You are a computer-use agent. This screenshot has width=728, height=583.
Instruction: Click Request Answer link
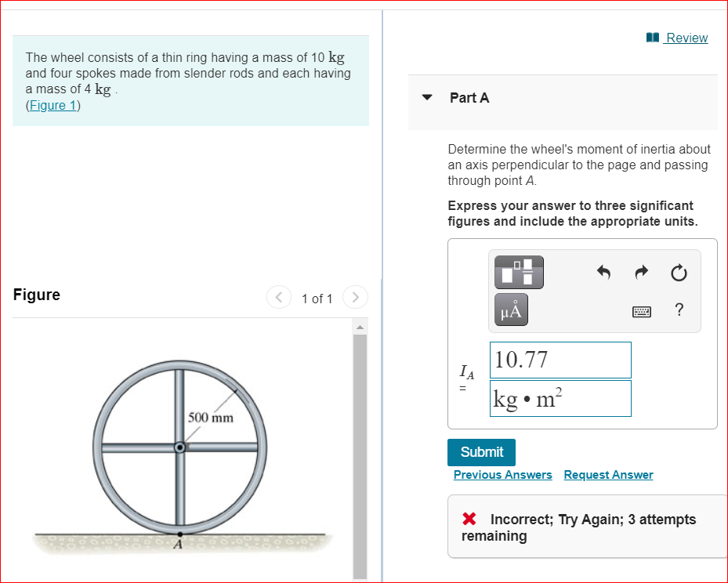click(608, 475)
